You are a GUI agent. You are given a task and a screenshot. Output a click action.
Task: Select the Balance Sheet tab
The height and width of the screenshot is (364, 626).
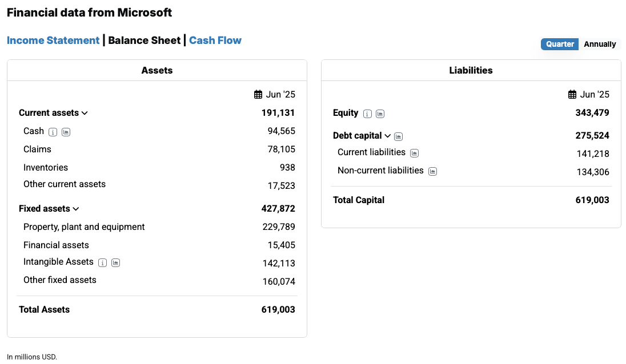(x=144, y=41)
